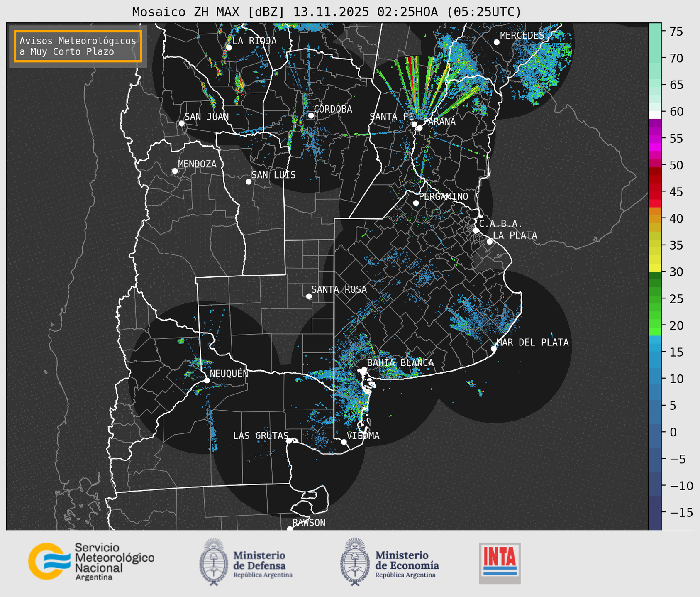Click the PERGAMINO city label
The width and height of the screenshot is (700, 597).
click(x=443, y=196)
